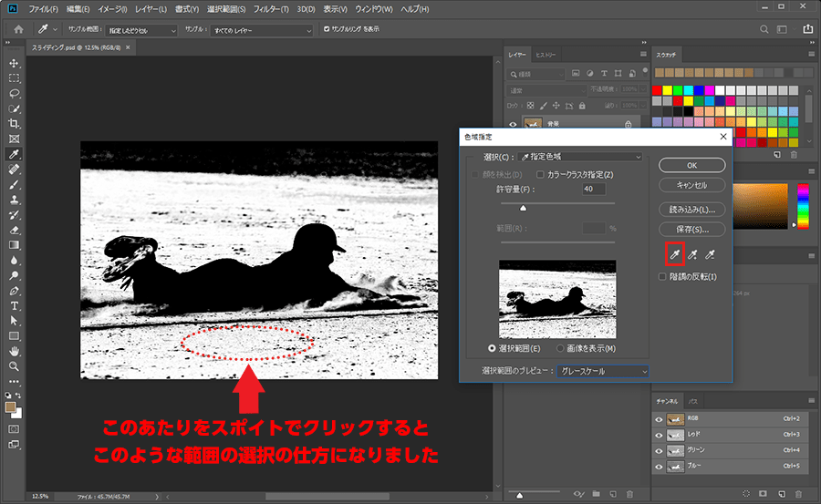Click the 許容量 slider handle
Screen dimensions: 821x504
pyautogui.click(x=524, y=209)
